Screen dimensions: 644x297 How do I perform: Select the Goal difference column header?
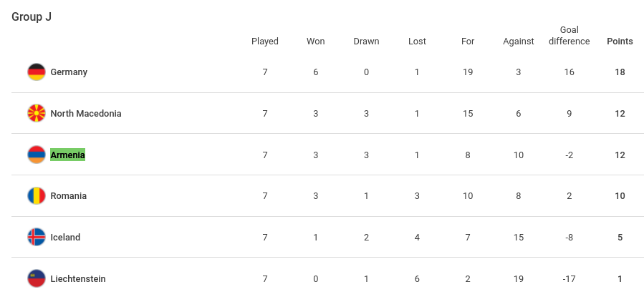(569, 36)
